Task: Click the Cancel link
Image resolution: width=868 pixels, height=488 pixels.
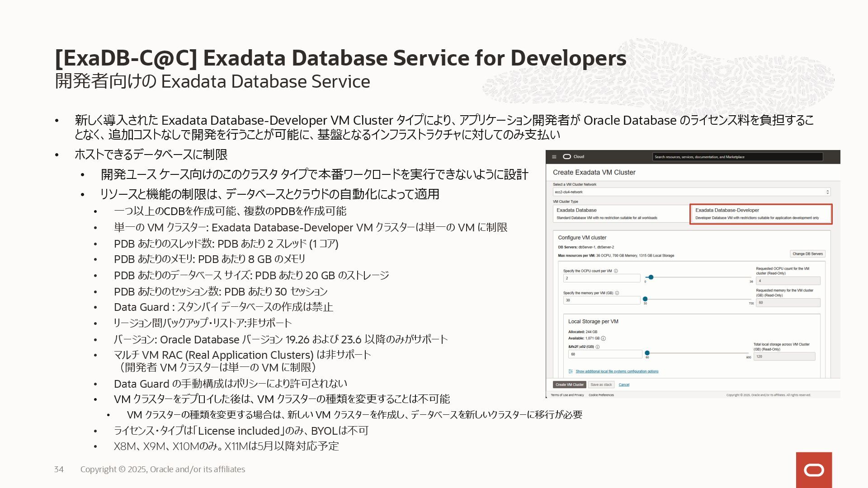Action: click(624, 385)
